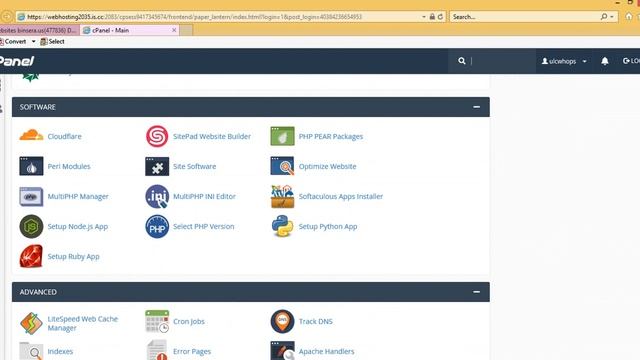Open the Select PHP Version link
Viewport: 640px width, 360px height.
(204, 226)
